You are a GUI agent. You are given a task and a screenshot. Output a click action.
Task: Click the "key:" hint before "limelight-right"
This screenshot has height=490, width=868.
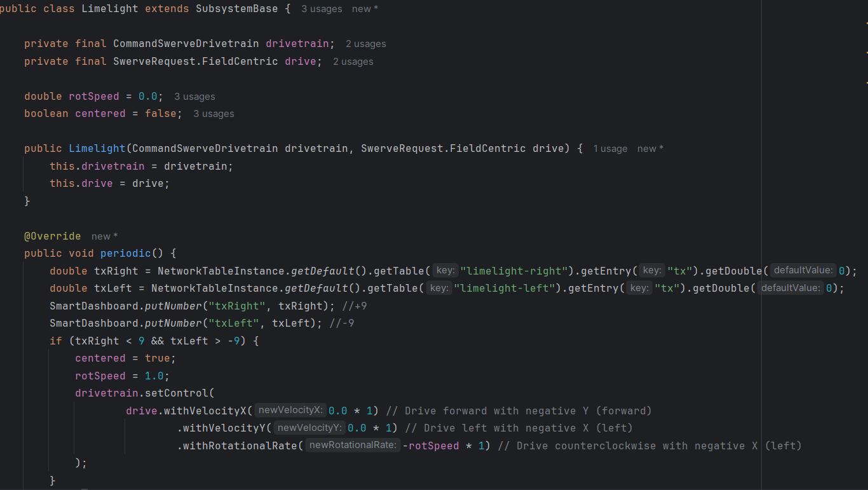coord(445,271)
